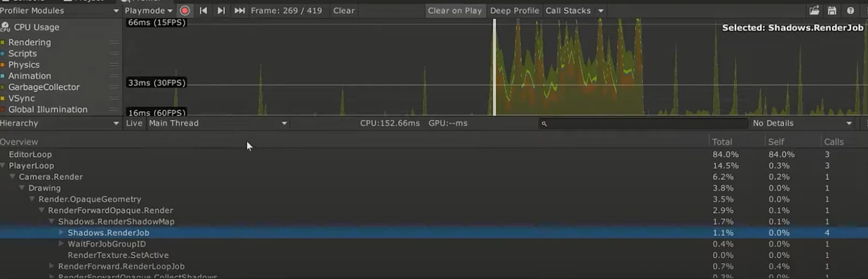The width and height of the screenshot is (868, 279).
Task: Click the Camera.Render Total value 6.2%
Action: click(723, 177)
